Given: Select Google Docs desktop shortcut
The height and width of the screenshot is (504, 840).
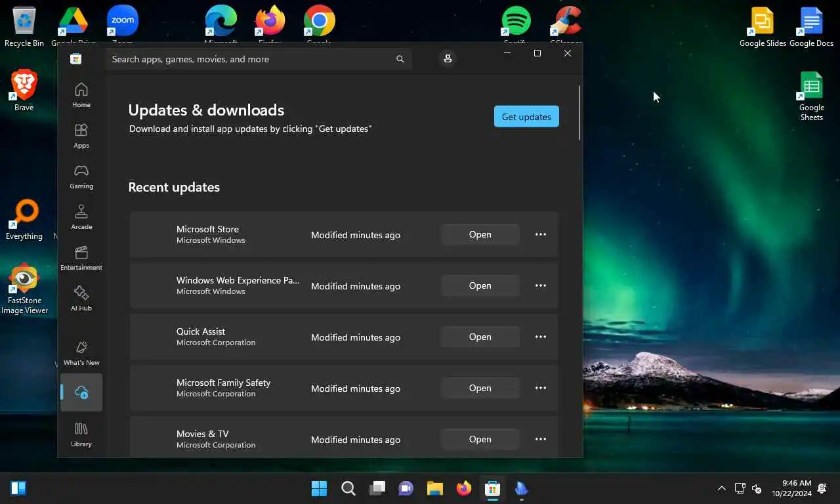Looking at the screenshot, I should [x=812, y=27].
